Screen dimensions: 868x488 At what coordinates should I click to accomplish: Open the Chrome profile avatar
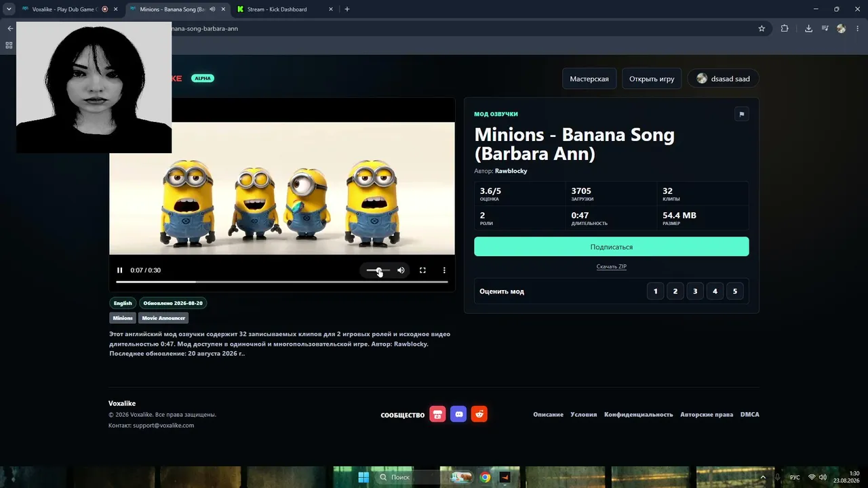[x=842, y=28]
